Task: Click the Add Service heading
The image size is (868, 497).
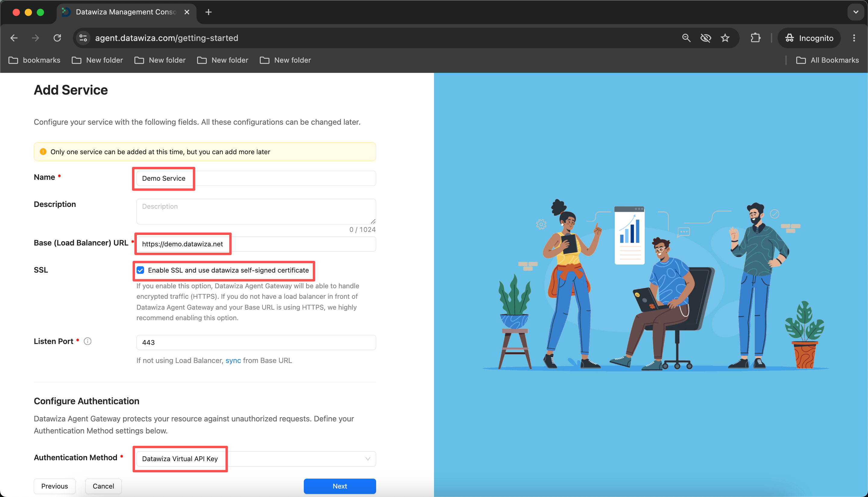Action: [x=71, y=90]
